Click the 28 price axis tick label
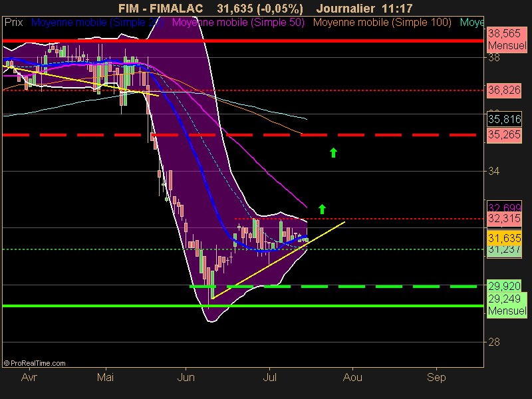Image resolution: width=532 pixels, height=399 pixels. 494,342
